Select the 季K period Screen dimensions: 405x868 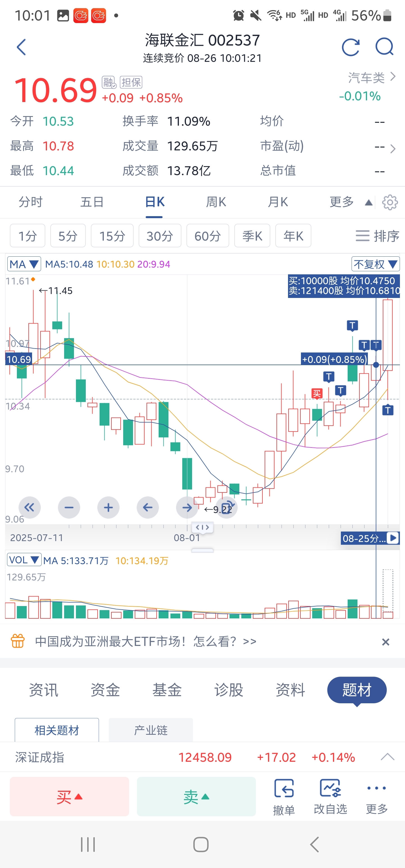pyautogui.click(x=252, y=236)
